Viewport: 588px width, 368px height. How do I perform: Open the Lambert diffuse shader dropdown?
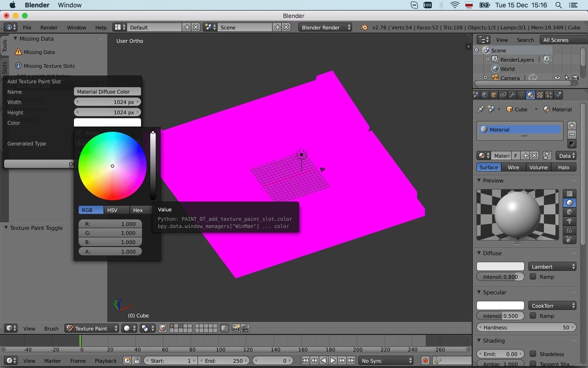coord(552,266)
